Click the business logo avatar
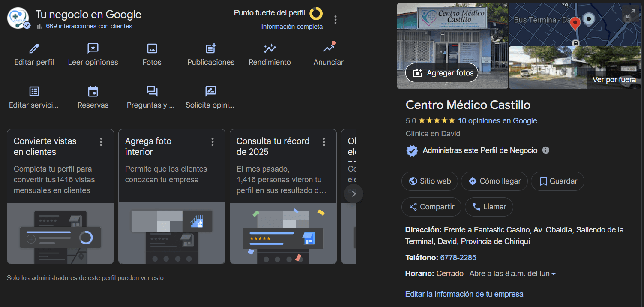Viewport: 644px width, 307px height. 18,18
